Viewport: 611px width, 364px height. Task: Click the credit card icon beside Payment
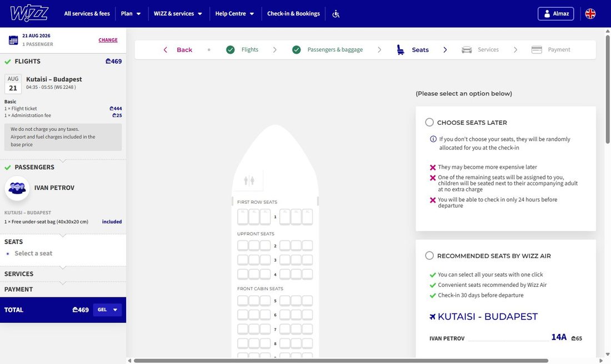(x=537, y=50)
